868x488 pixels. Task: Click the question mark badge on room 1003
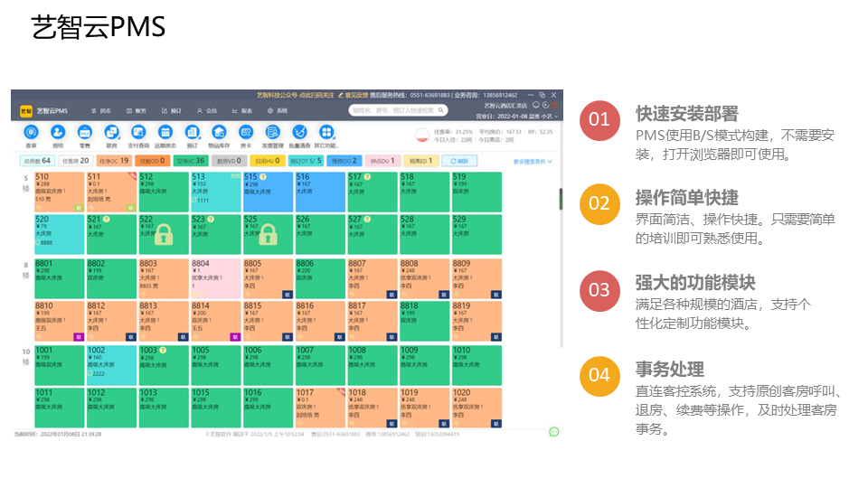[x=163, y=350]
